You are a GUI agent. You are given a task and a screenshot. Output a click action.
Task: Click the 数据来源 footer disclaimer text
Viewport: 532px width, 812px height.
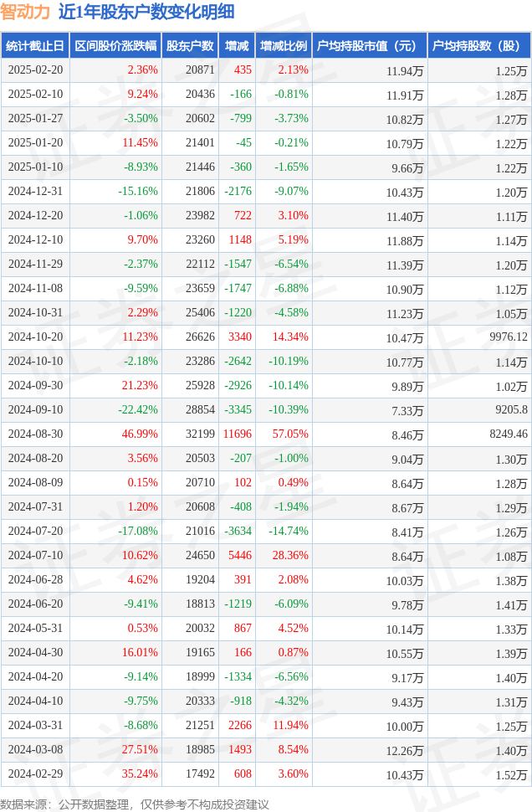point(135,804)
